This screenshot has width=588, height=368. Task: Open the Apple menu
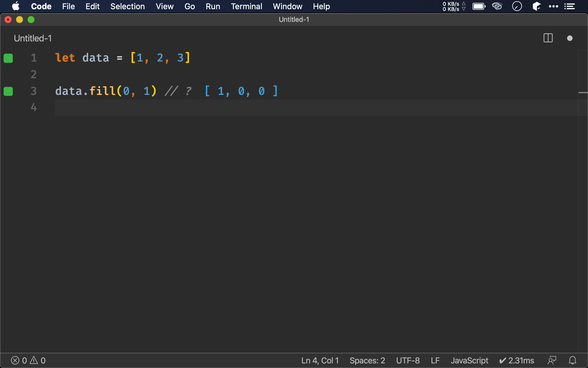click(16, 6)
